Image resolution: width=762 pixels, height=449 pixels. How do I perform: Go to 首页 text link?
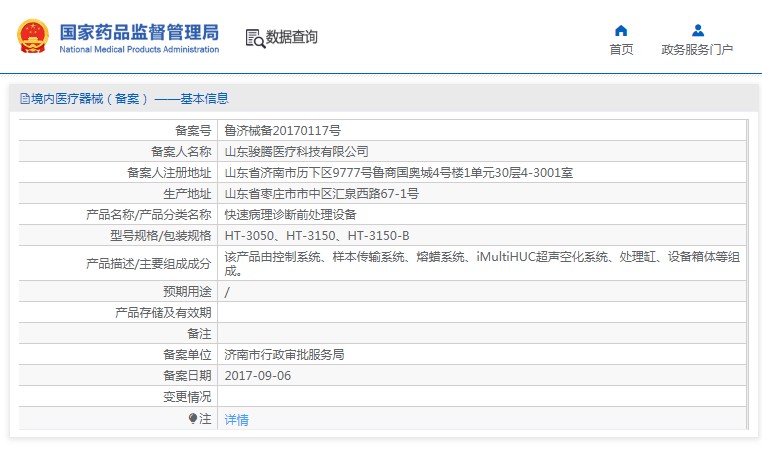621,50
